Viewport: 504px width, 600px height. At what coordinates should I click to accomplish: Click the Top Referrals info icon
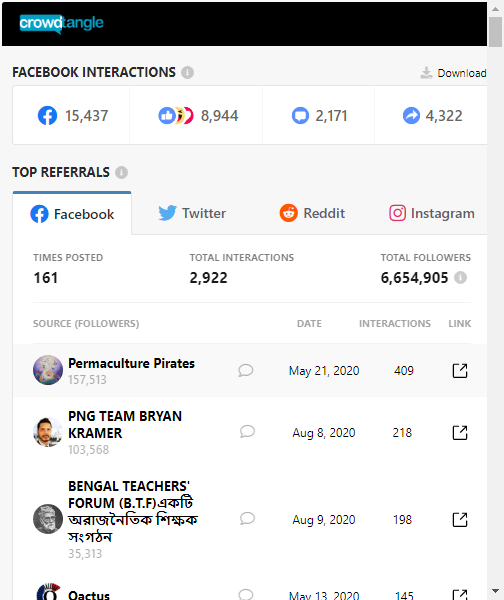click(121, 173)
